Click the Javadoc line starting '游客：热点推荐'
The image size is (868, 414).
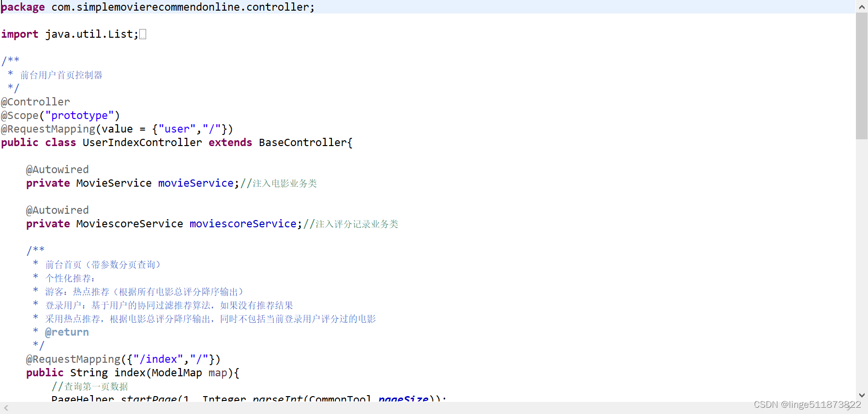pos(144,292)
